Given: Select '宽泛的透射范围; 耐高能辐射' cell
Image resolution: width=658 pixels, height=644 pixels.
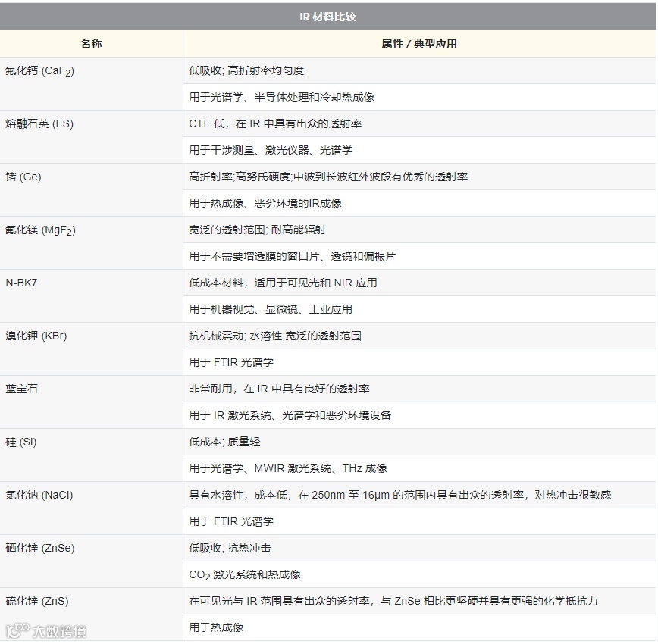Looking at the screenshot, I should click(419, 230).
